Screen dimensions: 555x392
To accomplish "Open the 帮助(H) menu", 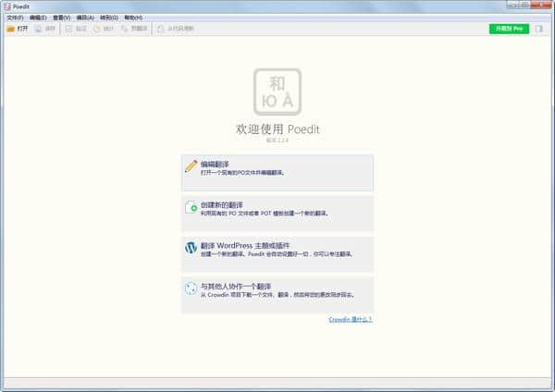I will point(133,18).
